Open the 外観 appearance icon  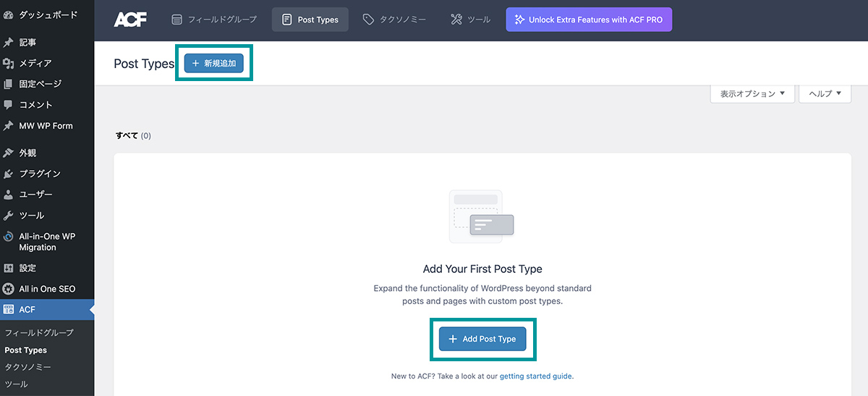[x=9, y=153]
